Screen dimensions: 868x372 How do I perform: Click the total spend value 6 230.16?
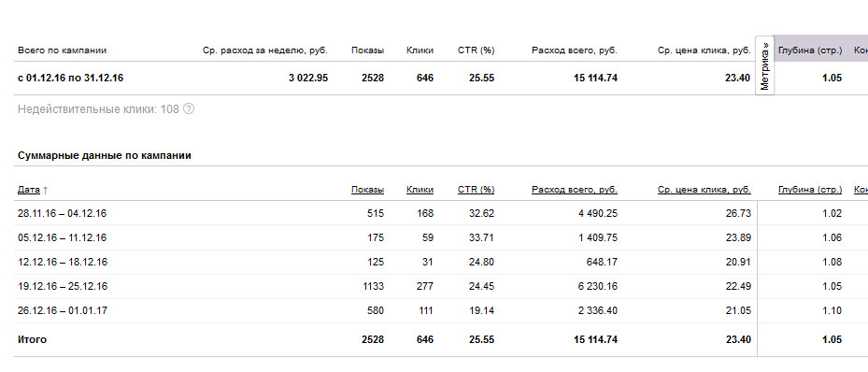pos(598,286)
